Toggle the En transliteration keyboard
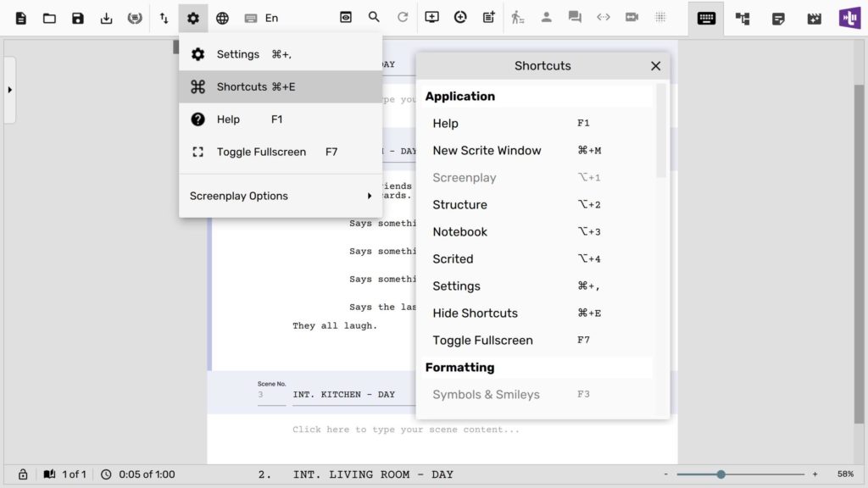The image size is (868, 488). (250, 17)
